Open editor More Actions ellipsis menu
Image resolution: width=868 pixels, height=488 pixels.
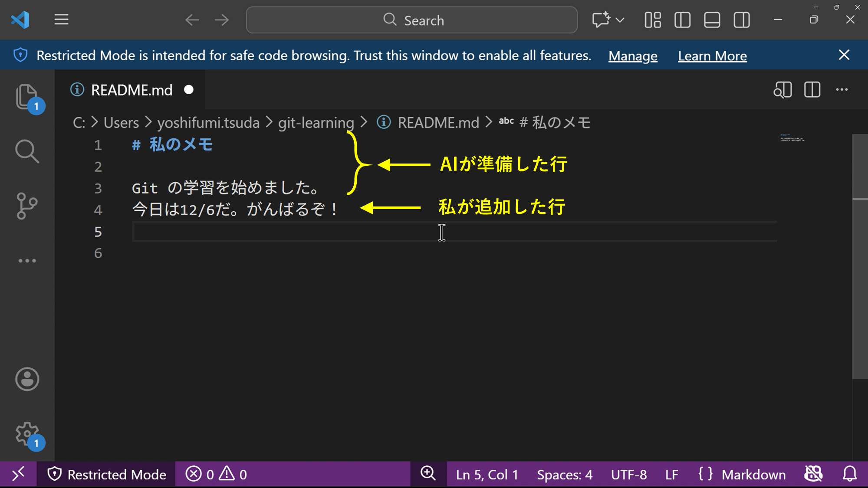tap(842, 90)
